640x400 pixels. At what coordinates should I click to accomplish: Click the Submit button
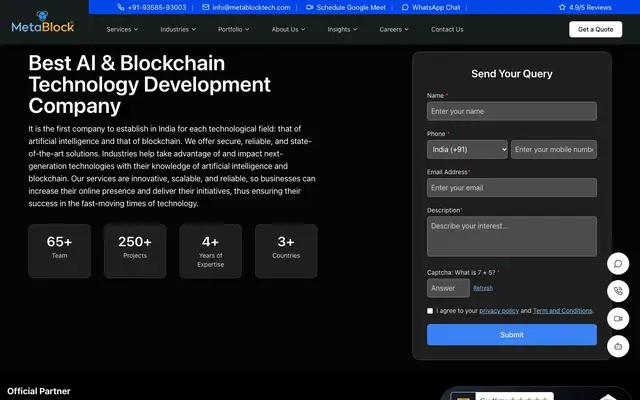point(512,335)
